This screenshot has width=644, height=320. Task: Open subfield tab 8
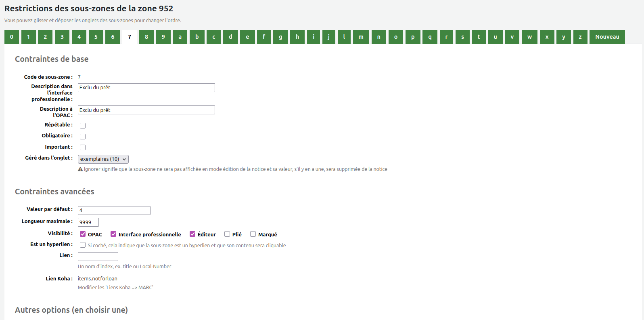pyautogui.click(x=146, y=37)
